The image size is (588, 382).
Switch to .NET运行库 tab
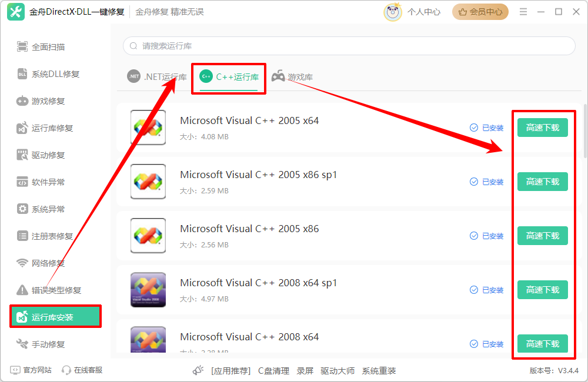coord(157,77)
